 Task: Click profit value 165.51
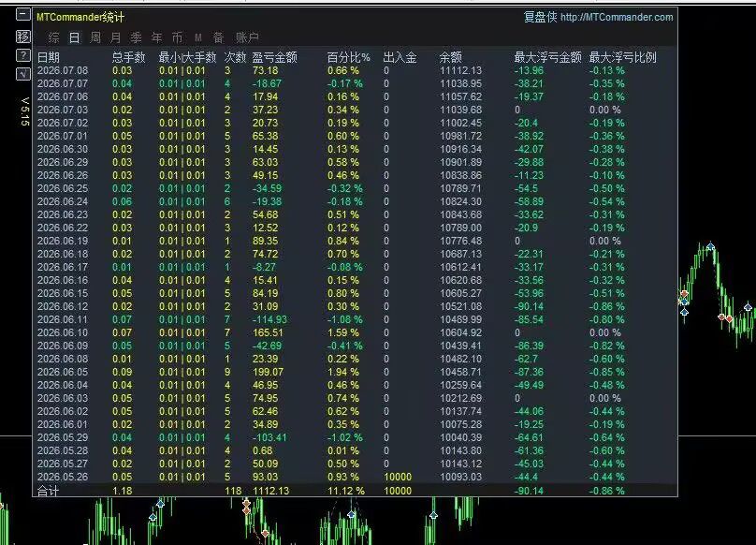click(269, 332)
